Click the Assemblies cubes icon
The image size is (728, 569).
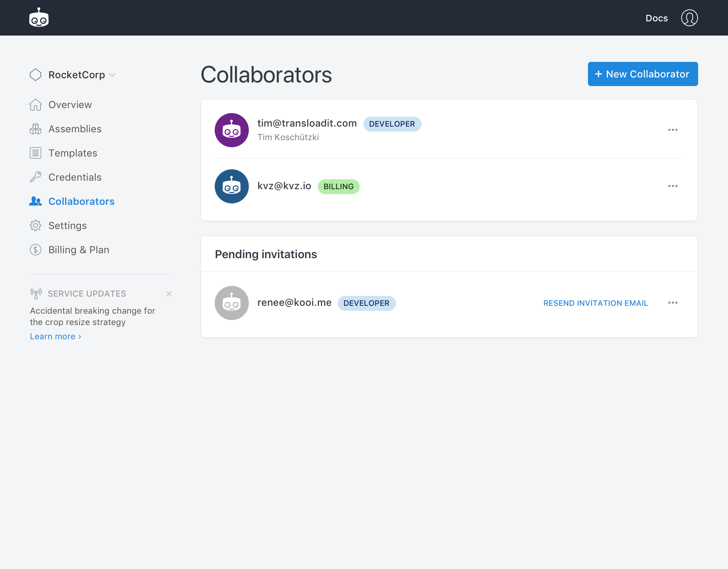pos(36,129)
